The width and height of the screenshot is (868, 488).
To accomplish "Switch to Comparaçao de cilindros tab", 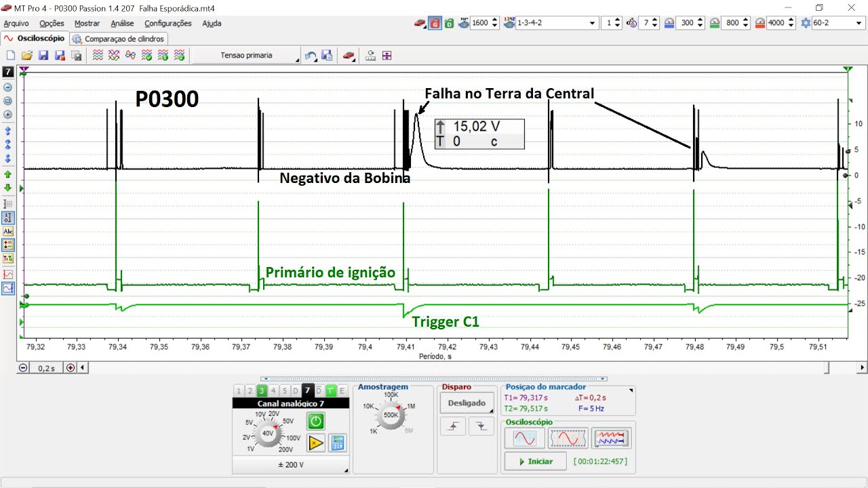I will pos(119,39).
